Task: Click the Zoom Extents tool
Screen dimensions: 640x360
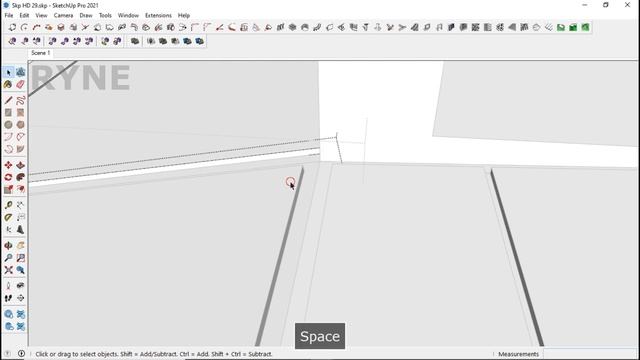Action: coord(9,270)
